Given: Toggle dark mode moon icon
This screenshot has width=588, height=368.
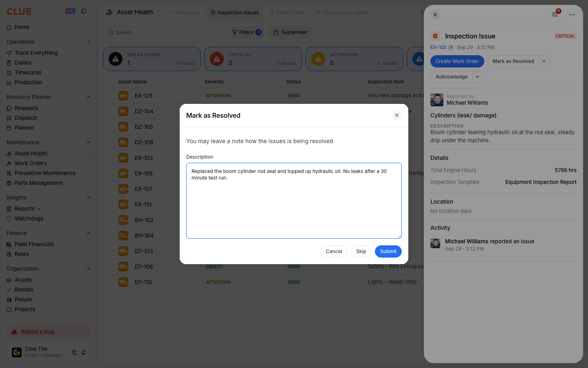Looking at the screenshot, I should pos(74,352).
